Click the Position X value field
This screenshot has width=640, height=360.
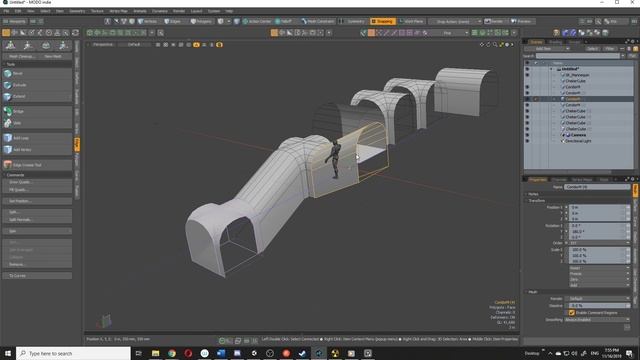coord(599,207)
